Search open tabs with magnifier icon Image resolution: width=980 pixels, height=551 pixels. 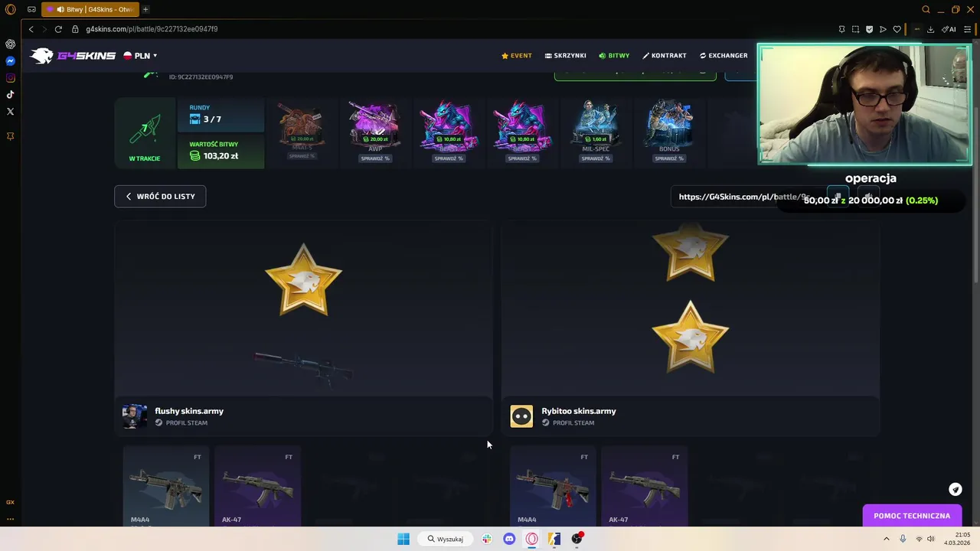click(x=926, y=10)
